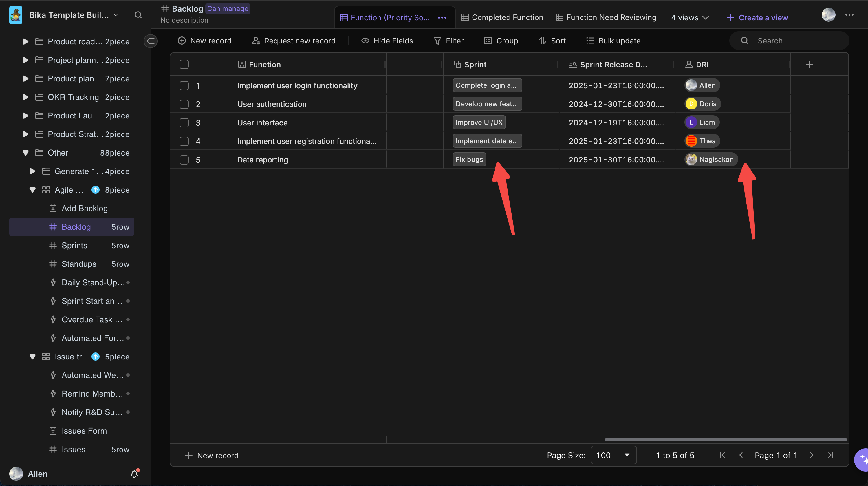This screenshot has width=868, height=486.
Task: Click the Sort arrows icon
Action: click(542, 41)
